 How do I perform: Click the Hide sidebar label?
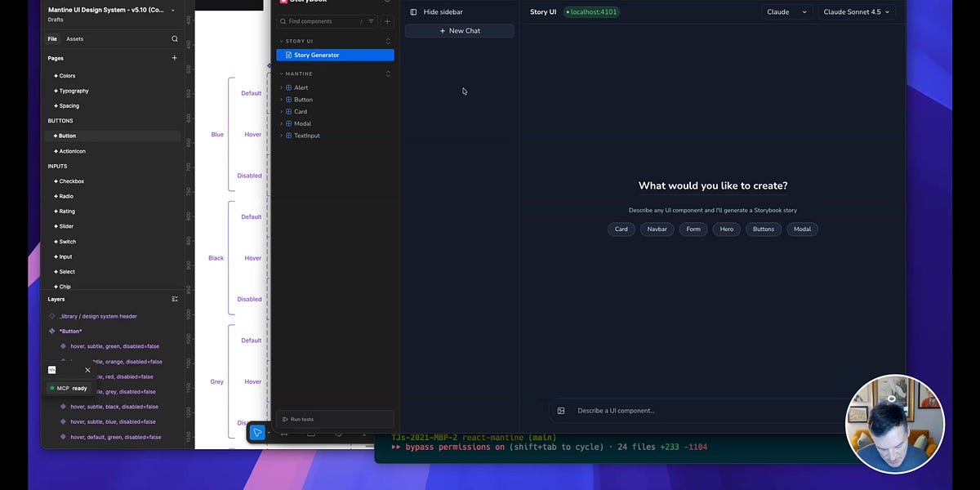[443, 12]
